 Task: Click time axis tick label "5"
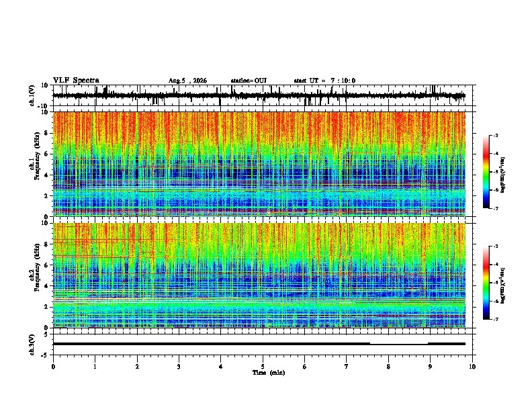pos(263,367)
